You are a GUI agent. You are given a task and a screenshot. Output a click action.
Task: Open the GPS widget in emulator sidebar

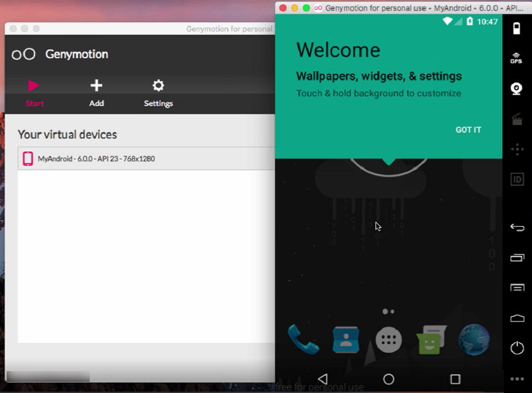(516, 58)
